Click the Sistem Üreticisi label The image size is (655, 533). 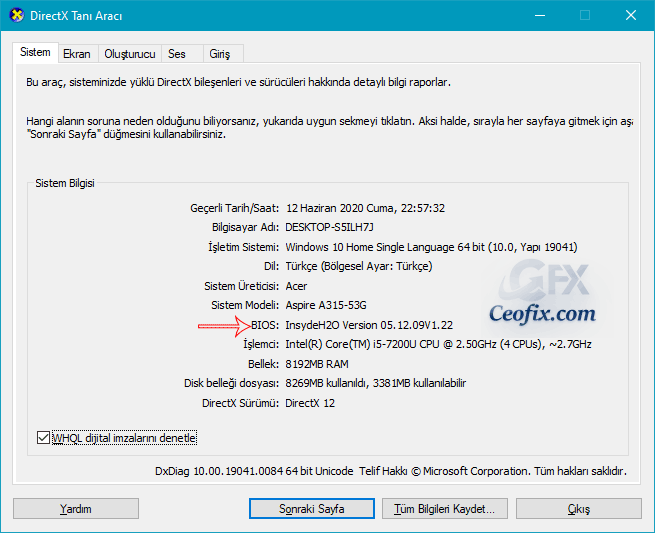pyautogui.click(x=241, y=286)
